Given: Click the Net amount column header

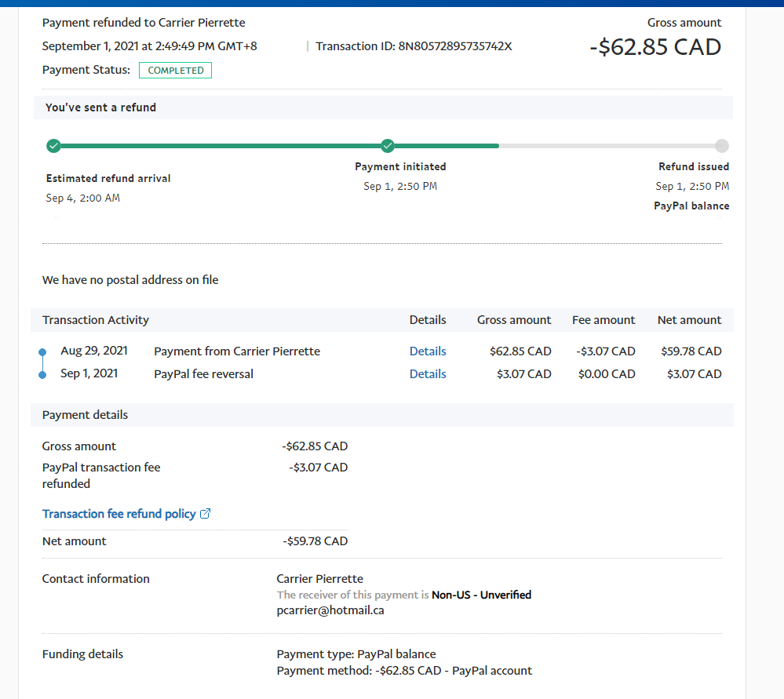Looking at the screenshot, I should pyautogui.click(x=689, y=320).
